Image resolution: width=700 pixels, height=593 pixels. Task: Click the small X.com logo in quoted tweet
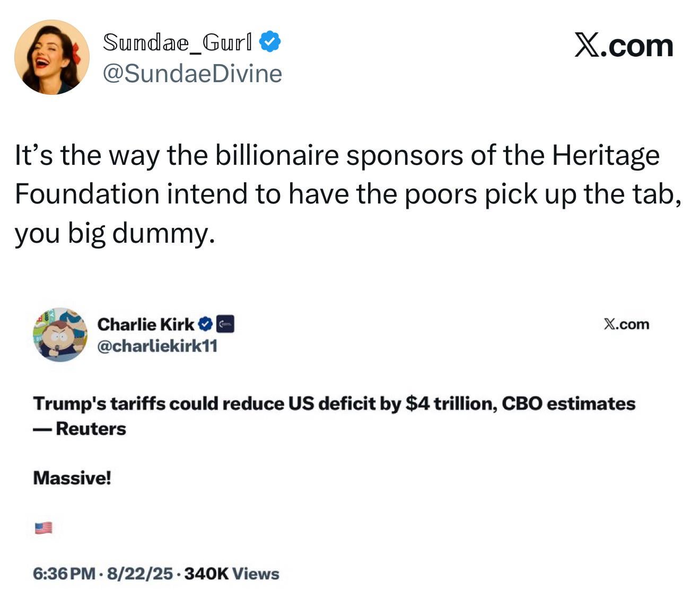[x=626, y=324]
